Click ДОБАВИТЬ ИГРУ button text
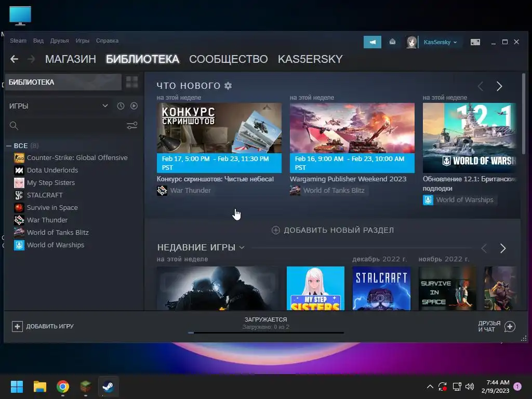 pos(50,326)
